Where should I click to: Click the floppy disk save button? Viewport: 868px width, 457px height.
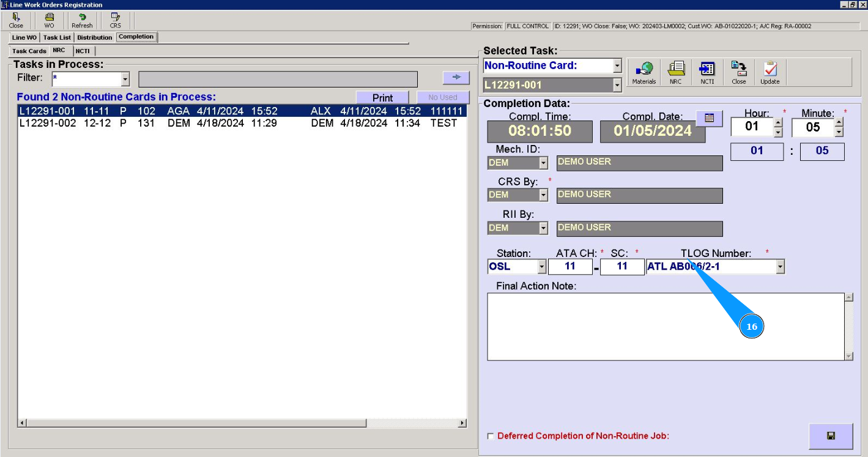point(831,436)
